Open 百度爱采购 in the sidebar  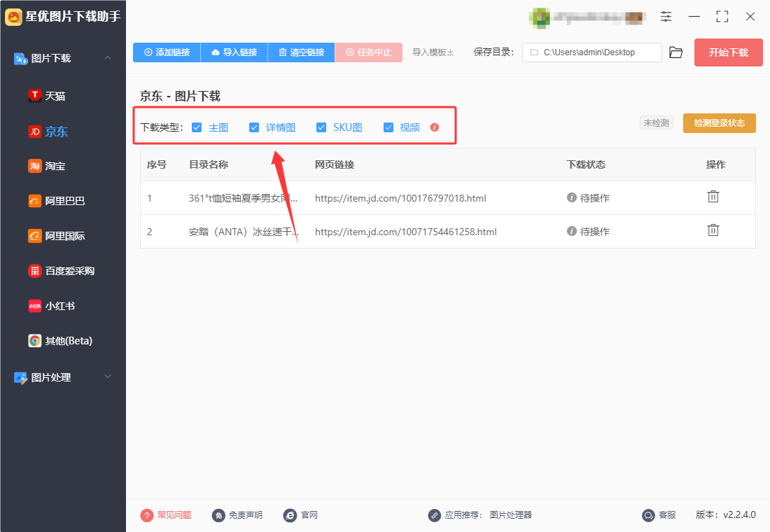click(x=63, y=271)
